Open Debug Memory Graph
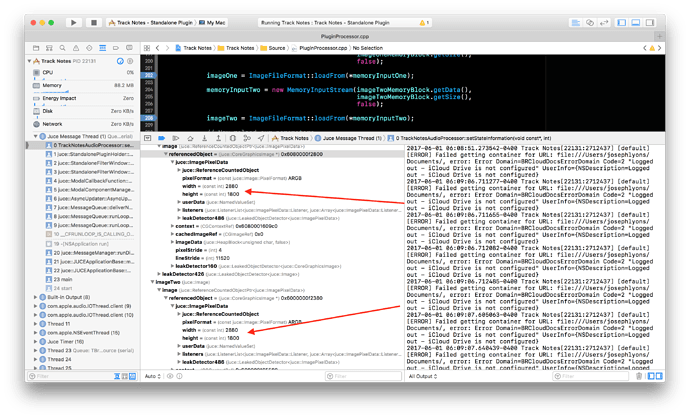The image size is (690, 418). pyautogui.click(x=247, y=138)
